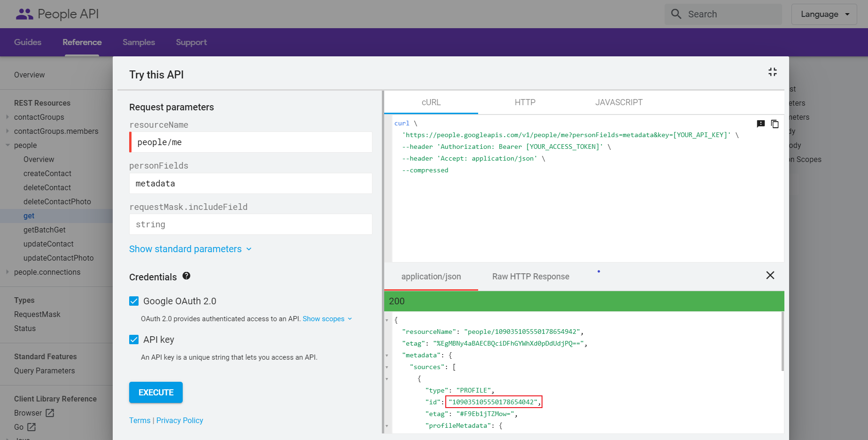
Task: Open the deleteContactPhoto method page
Action: tap(57, 201)
